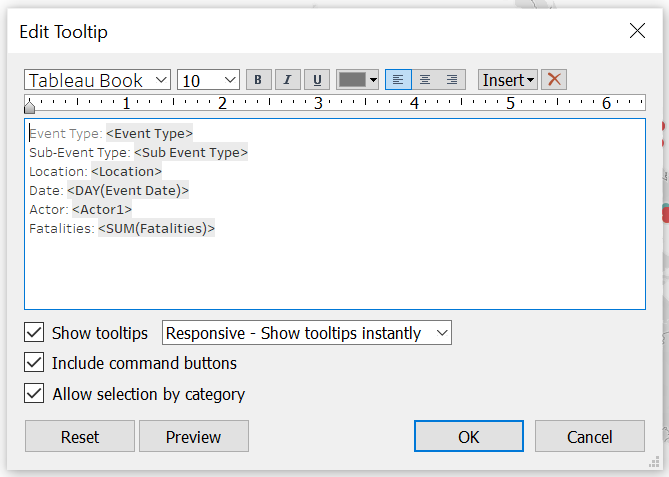Toggle underline formatting button
Screen dimensions: 669x477
(x=317, y=80)
